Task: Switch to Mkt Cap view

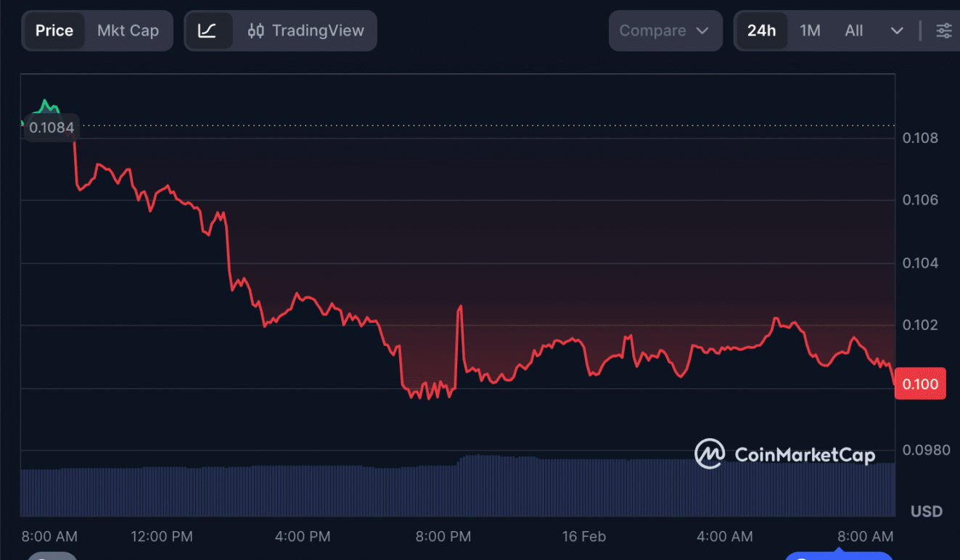Action: point(128,30)
